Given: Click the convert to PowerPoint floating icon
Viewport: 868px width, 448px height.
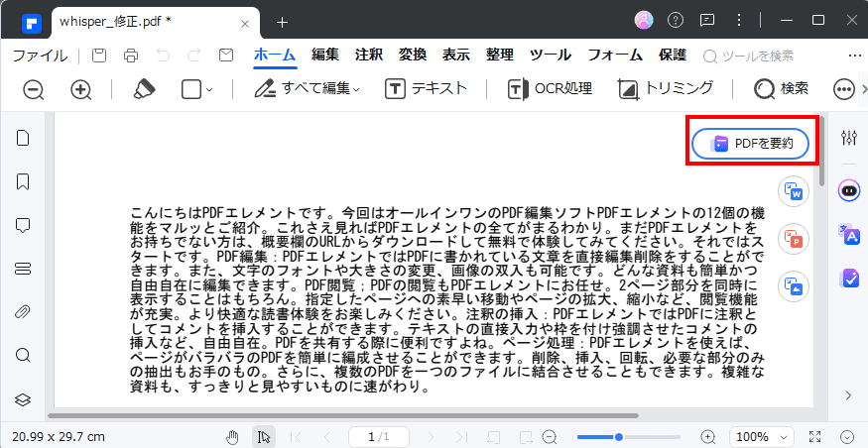Looking at the screenshot, I should pyautogui.click(x=794, y=239).
